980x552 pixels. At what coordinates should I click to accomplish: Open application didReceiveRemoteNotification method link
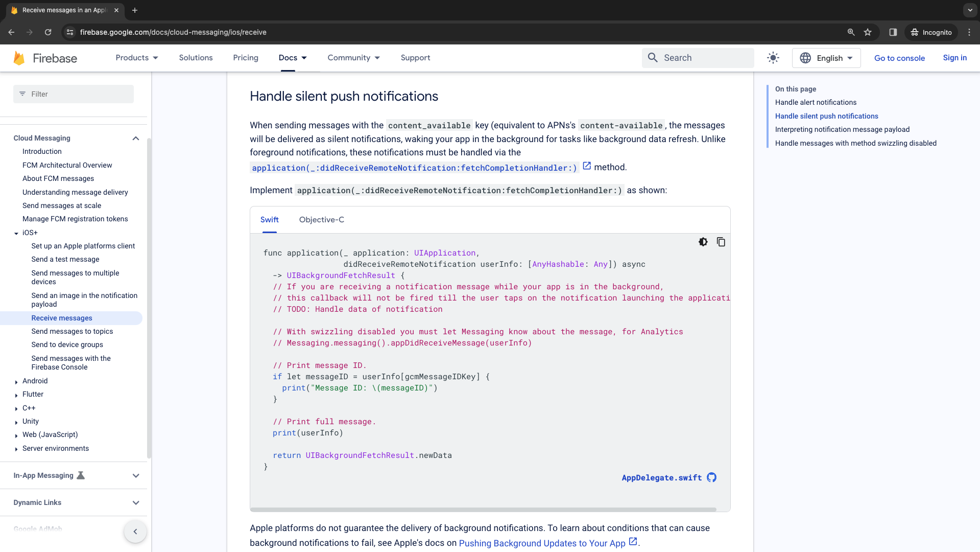(x=414, y=168)
